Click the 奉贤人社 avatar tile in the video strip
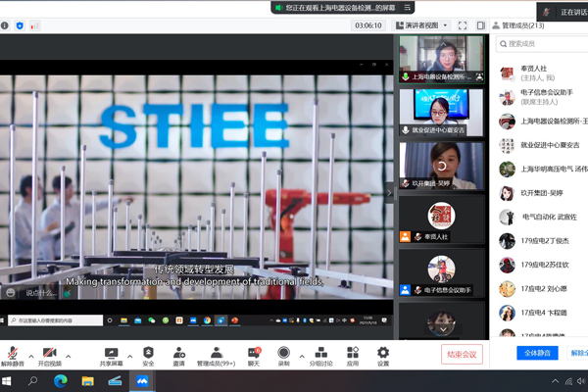Image resolution: width=588 pixels, height=392 pixels. pyautogui.click(x=441, y=220)
